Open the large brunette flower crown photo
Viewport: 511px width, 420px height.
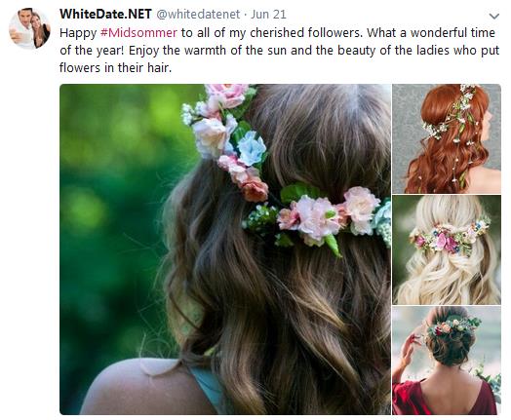tap(225, 249)
